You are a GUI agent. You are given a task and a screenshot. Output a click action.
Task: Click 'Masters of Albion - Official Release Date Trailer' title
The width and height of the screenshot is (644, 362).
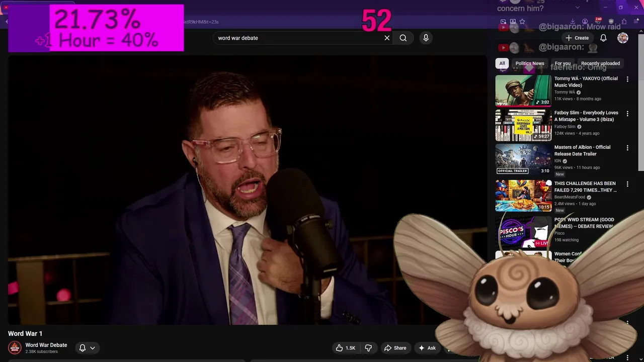point(582,150)
